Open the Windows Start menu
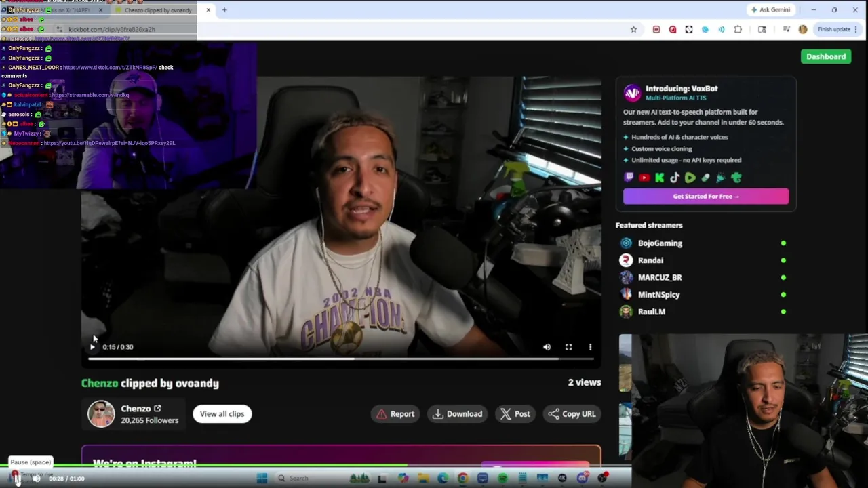This screenshot has width=868, height=488. coord(262,479)
